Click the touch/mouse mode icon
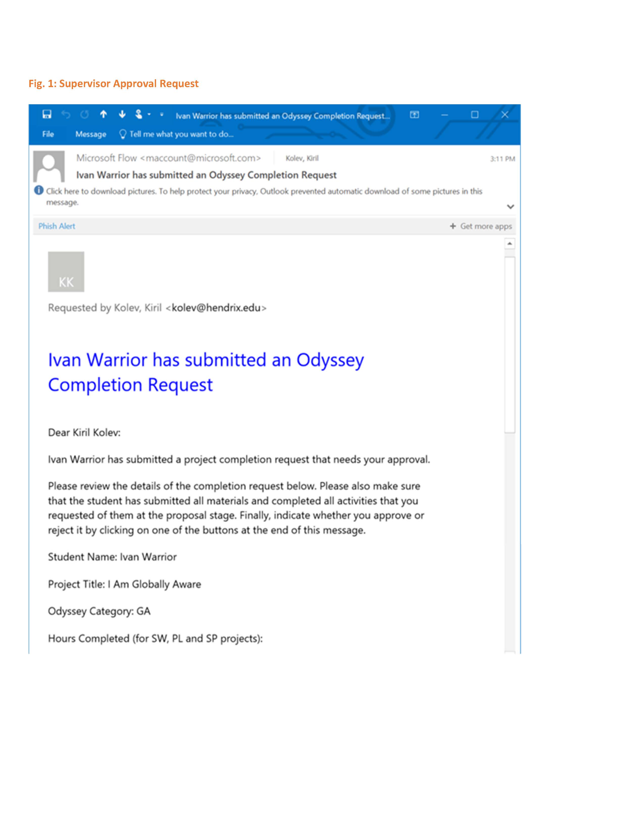Screen dimensions: 644x836 tap(139, 114)
